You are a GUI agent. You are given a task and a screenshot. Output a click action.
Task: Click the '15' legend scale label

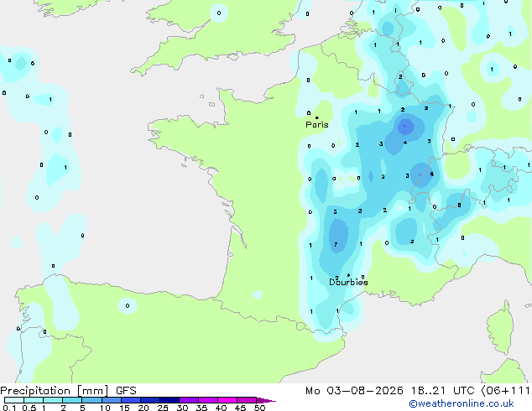[124, 408]
